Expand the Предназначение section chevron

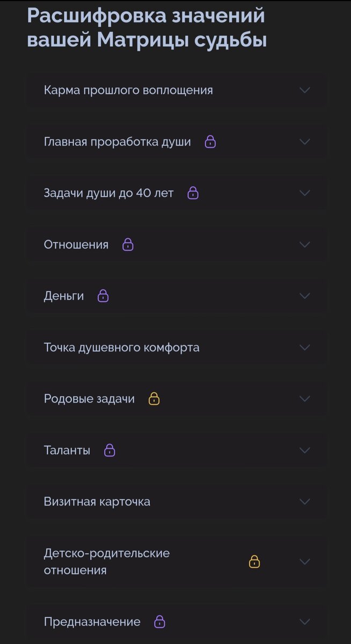(x=304, y=621)
